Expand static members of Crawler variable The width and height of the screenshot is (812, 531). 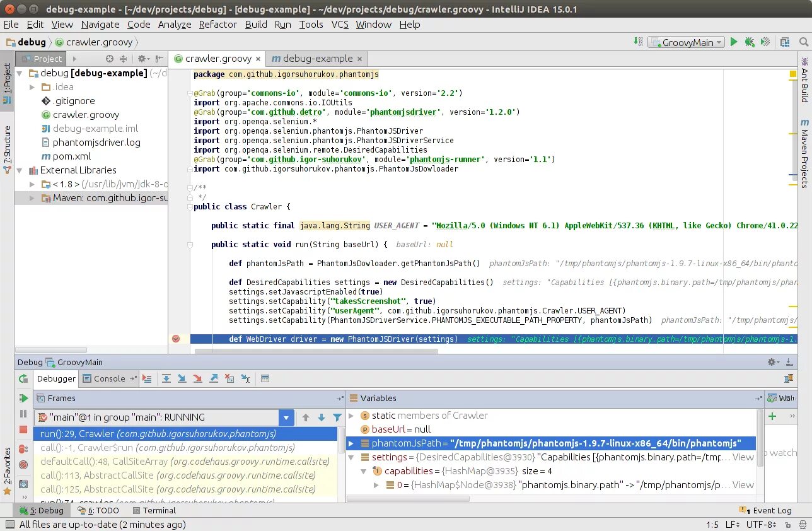click(x=352, y=416)
